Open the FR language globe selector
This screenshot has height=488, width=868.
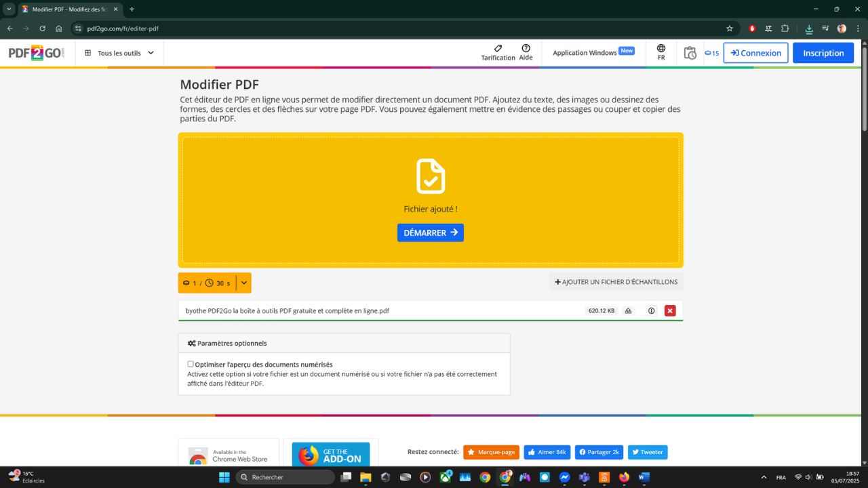point(660,52)
